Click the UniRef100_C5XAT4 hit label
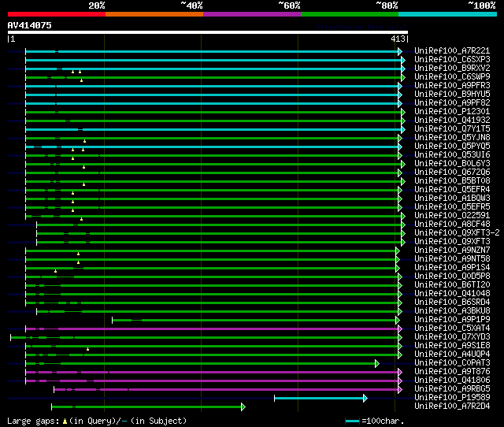The height and width of the screenshot is (427, 504). click(x=451, y=328)
